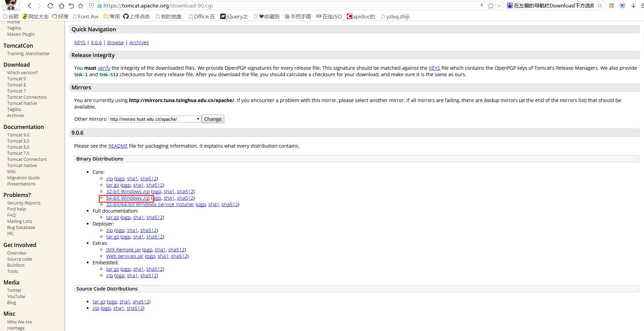Open Tomcat Connectors under Download sidebar
644x331 pixels.
(x=27, y=97)
